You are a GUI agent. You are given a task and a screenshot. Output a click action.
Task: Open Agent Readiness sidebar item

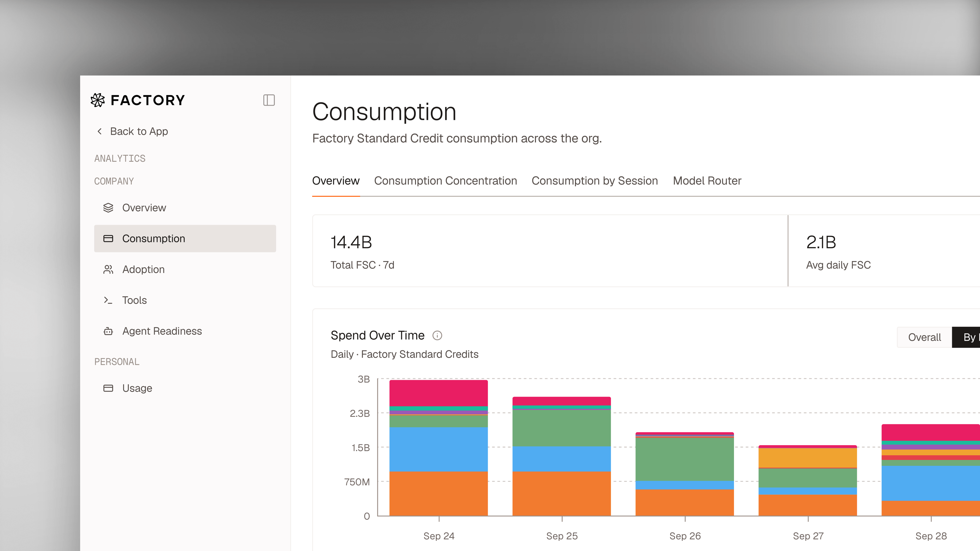click(x=185, y=331)
